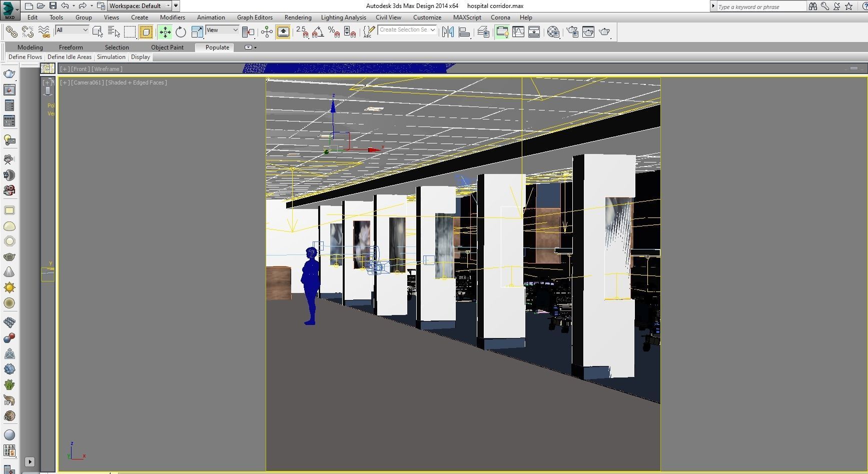The image size is (868, 474).
Task: Click the search keyword input field
Action: (761, 6)
